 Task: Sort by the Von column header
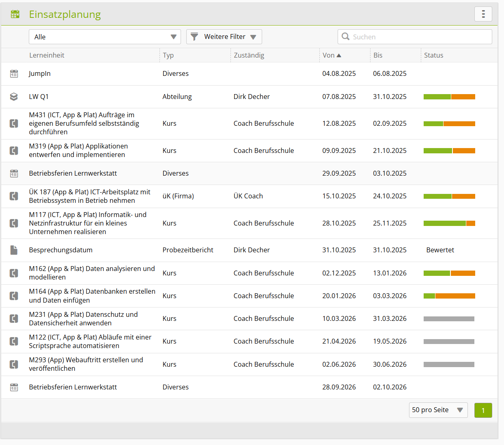pyautogui.click(x=332, y=55)
